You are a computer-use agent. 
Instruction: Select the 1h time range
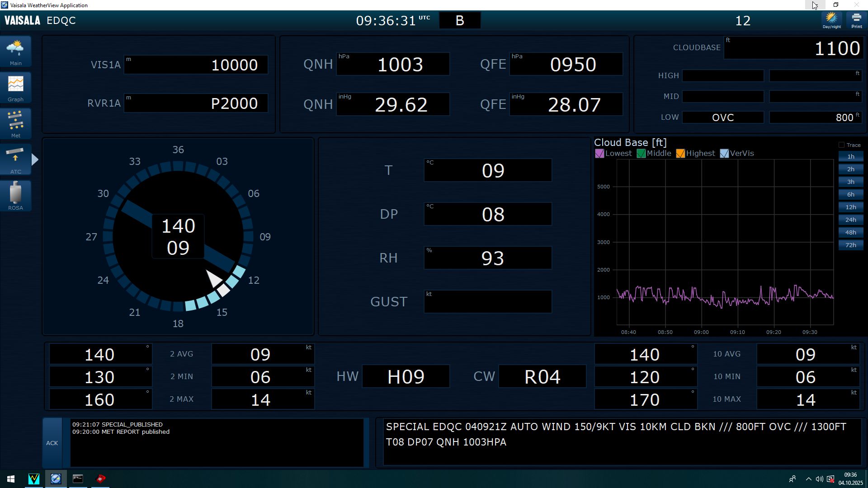pyautogui.click(x=850, y=156)
